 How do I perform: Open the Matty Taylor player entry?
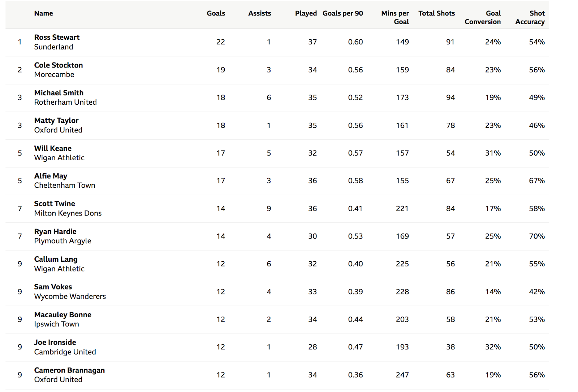coord(56,121)
